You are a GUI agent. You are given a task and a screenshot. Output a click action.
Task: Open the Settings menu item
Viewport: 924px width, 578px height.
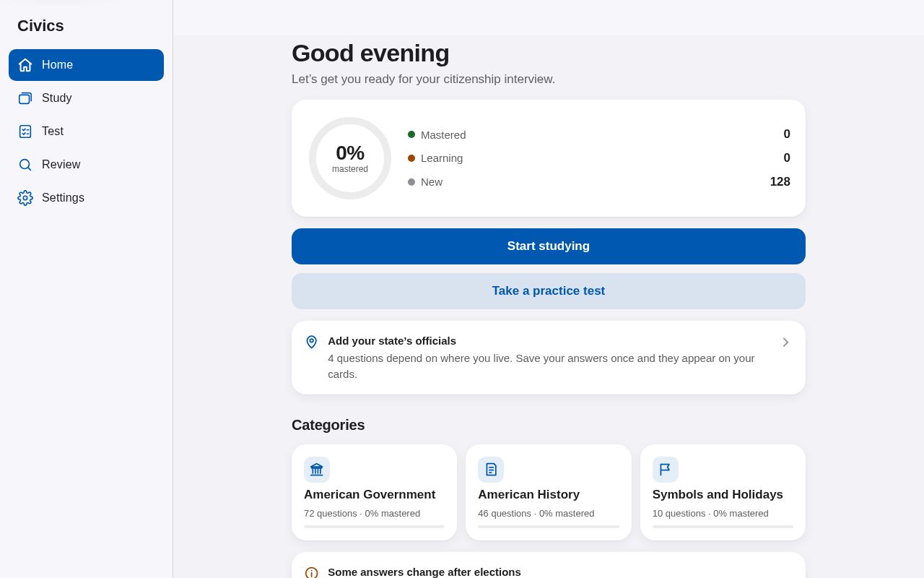coord(86,198)
